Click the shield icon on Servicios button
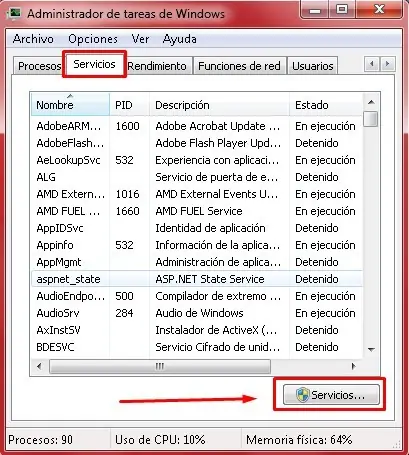409x455 pixels. 302,395
